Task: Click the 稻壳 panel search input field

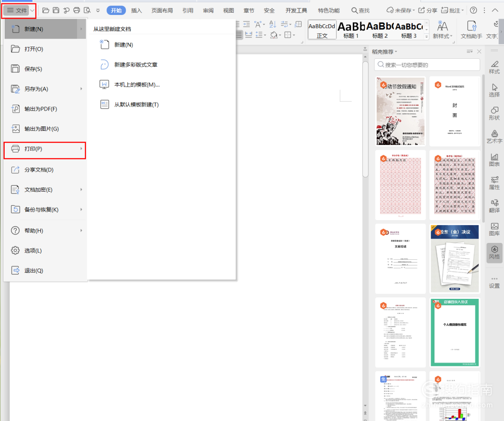Action: [427, 65]
